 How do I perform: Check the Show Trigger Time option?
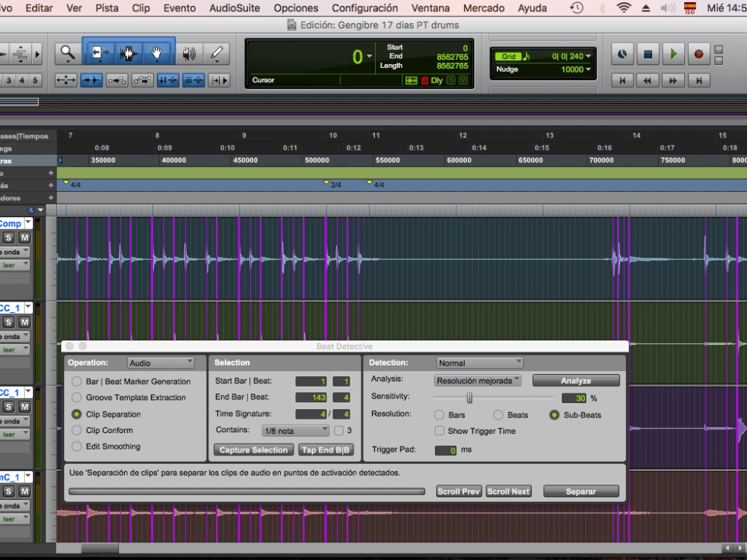pos(439,430)
